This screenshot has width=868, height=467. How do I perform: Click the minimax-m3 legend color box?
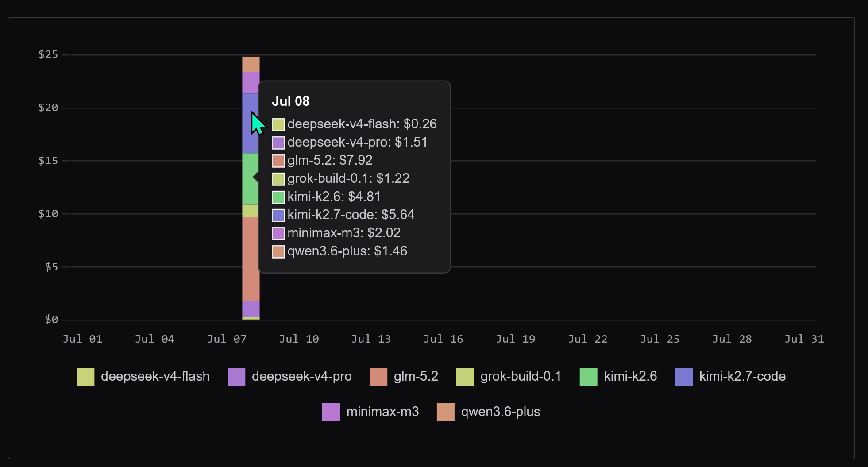(331, 412)
